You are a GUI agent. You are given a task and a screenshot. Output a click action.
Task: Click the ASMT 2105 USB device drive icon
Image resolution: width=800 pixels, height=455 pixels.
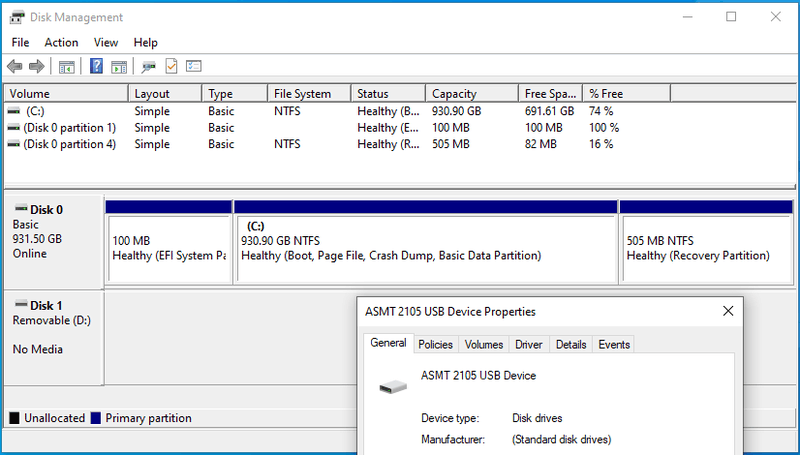393,387
